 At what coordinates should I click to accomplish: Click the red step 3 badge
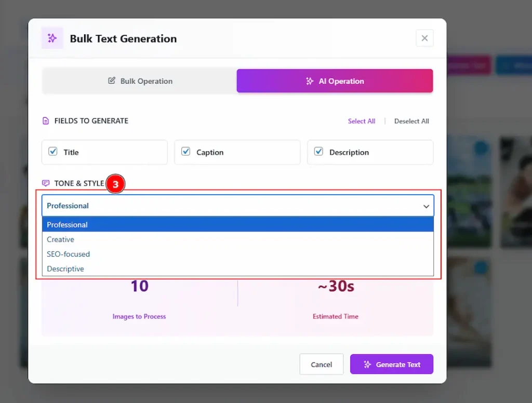tap(115, 184)
